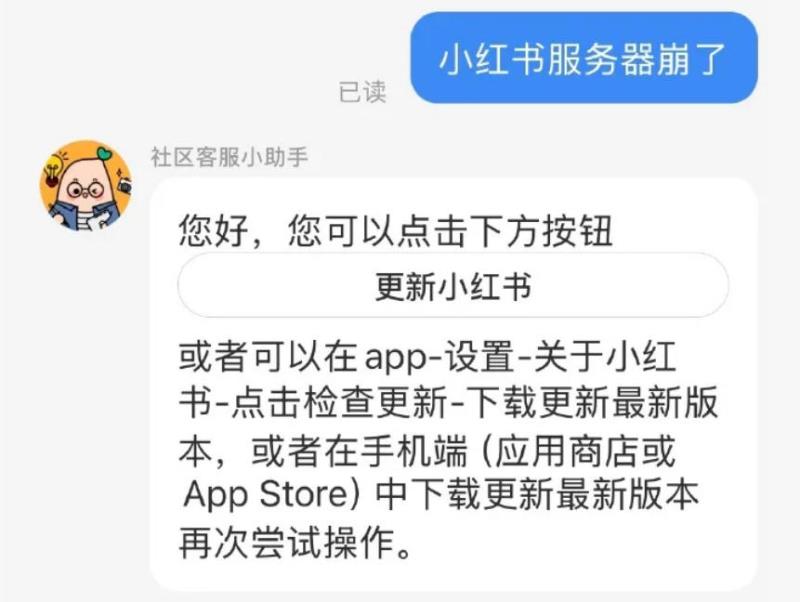Select the last line 再次尝试操作
Viewport: 800px width, 602px height.
(295, 542)
